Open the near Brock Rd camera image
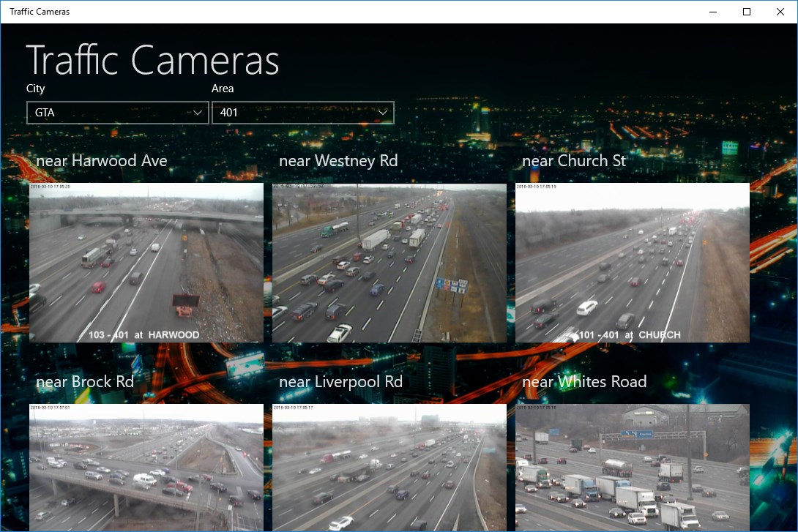 [x=146, y=468]
